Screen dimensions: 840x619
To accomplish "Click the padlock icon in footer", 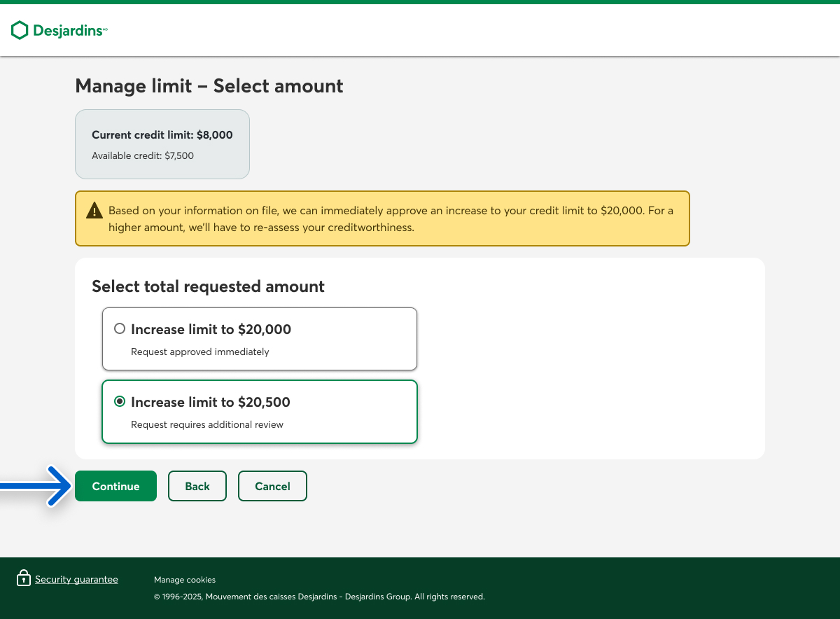I will click(x=24, y=578).
